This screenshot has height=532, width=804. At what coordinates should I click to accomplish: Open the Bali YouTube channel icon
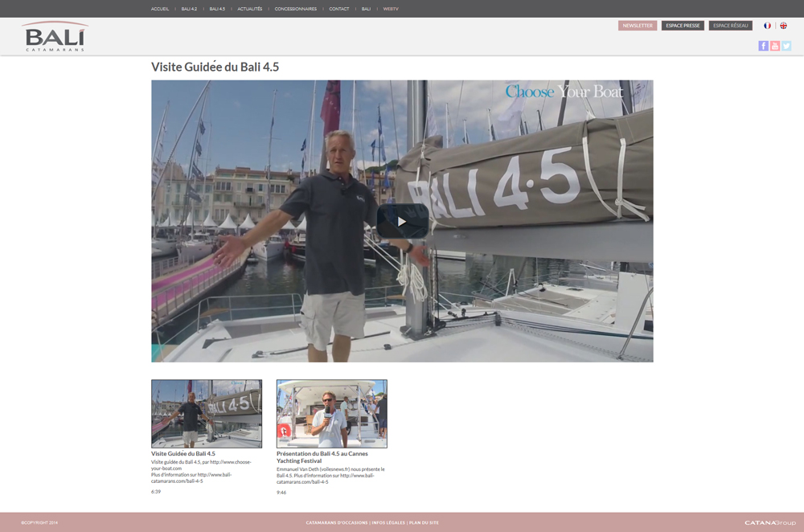[775, 46]
